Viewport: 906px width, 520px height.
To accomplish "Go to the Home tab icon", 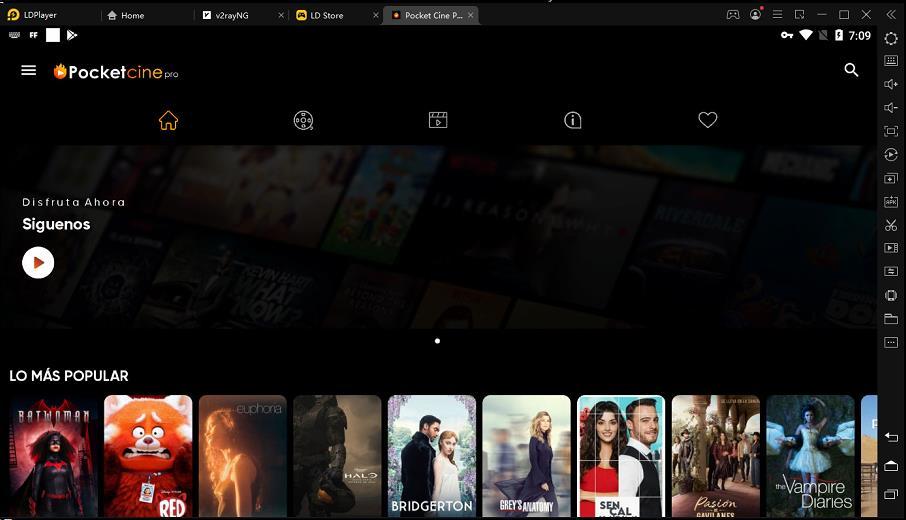I will (x=168, y=120).
